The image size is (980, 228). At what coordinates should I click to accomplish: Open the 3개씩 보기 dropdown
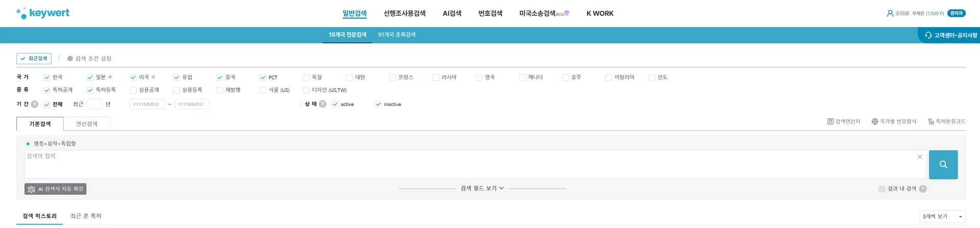(942, 217)
